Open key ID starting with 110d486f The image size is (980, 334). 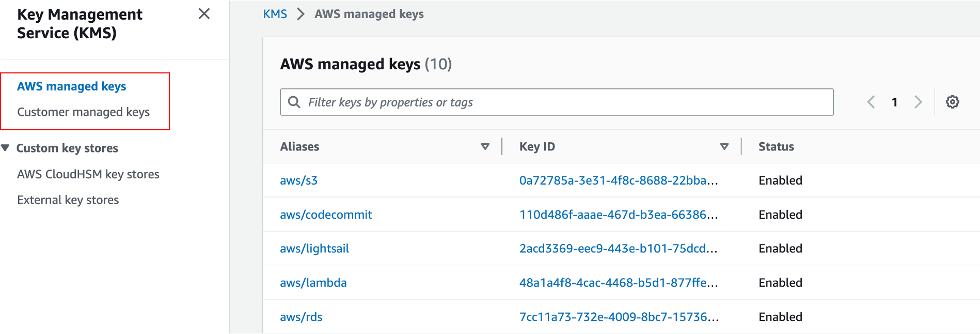pos(619,215)
